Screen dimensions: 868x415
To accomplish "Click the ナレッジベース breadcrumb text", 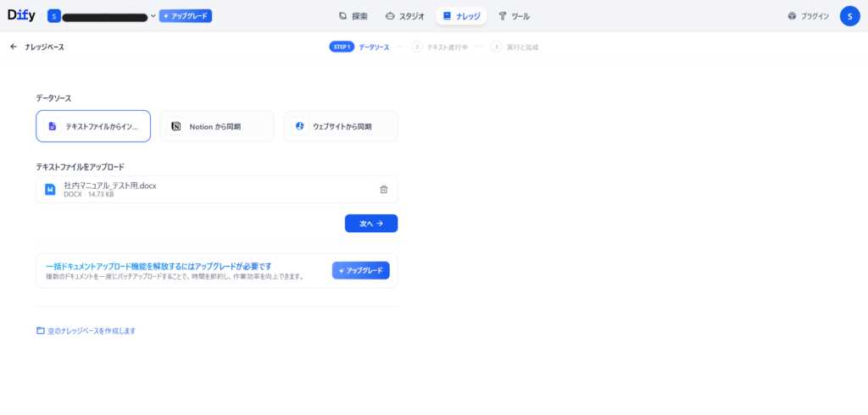I will tap(44, 47).
